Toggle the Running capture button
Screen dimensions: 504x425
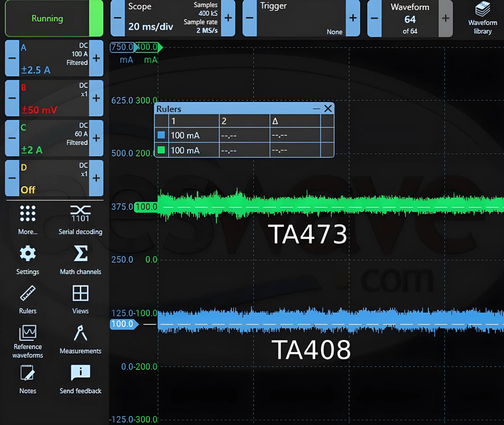click(x=54, y=19)
